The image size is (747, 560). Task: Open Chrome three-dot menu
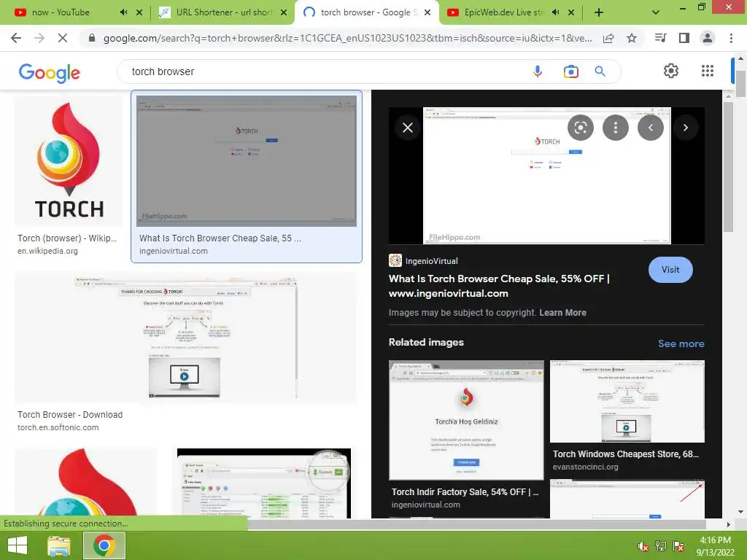pos(731,38)
